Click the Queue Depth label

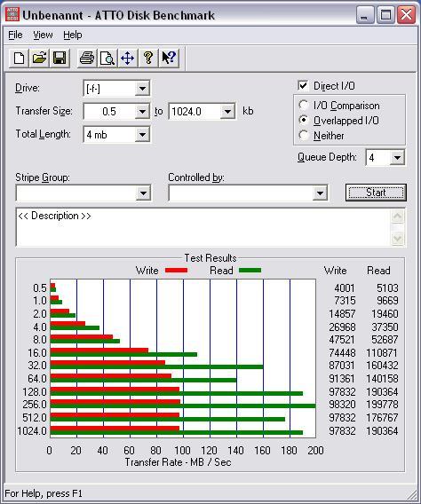tap(327, 157)
